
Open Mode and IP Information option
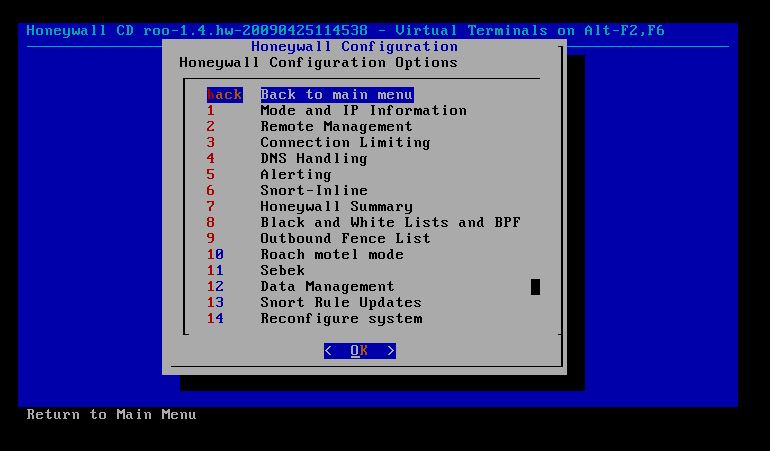point(363,111)
